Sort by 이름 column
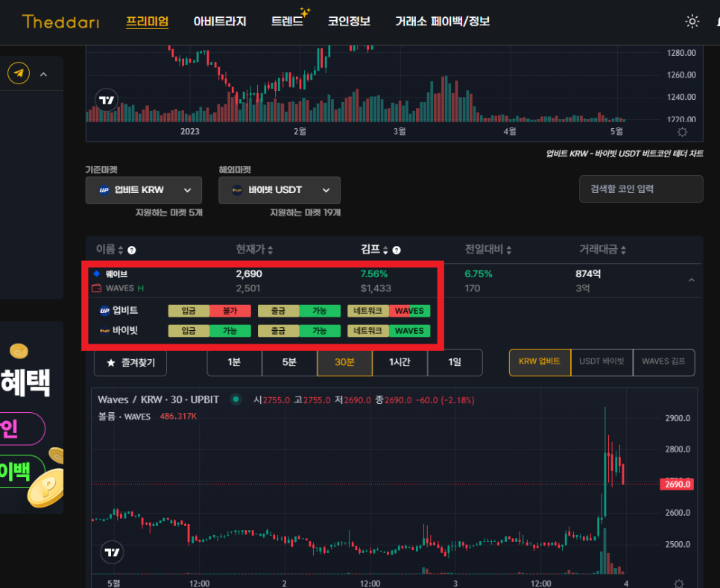The image size is (720, 588). point(110,250)
